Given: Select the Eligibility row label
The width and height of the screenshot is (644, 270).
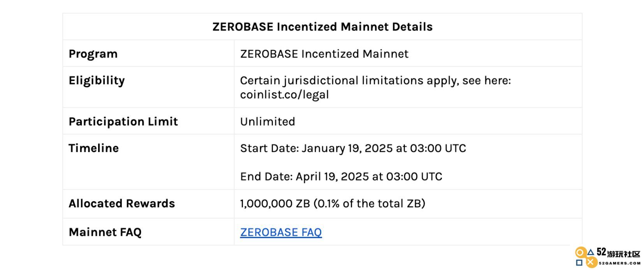Looking at the screenshot, I should click(x=97, y=81).
